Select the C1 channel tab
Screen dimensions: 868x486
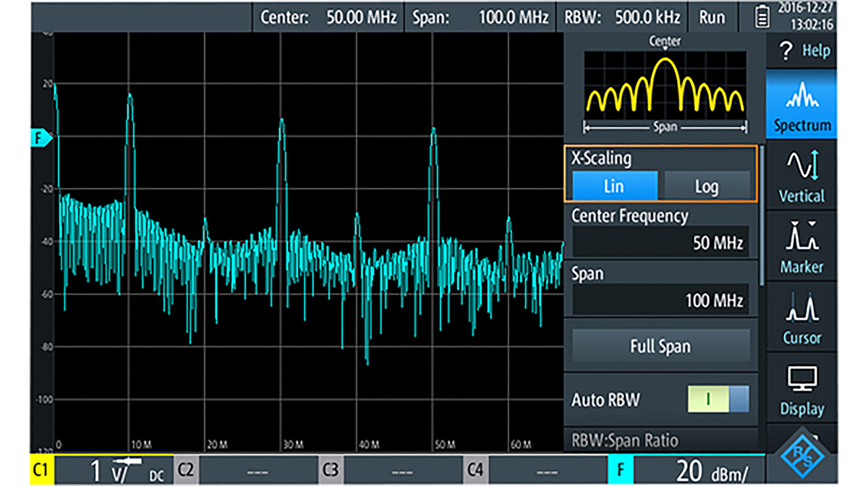pyautogui.click(x=40, y=469)
